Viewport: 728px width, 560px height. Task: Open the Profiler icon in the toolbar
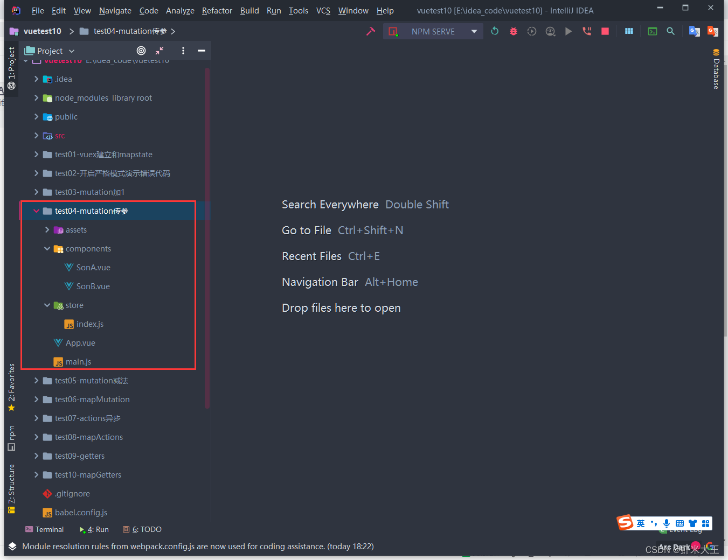[x=550, y=31]
